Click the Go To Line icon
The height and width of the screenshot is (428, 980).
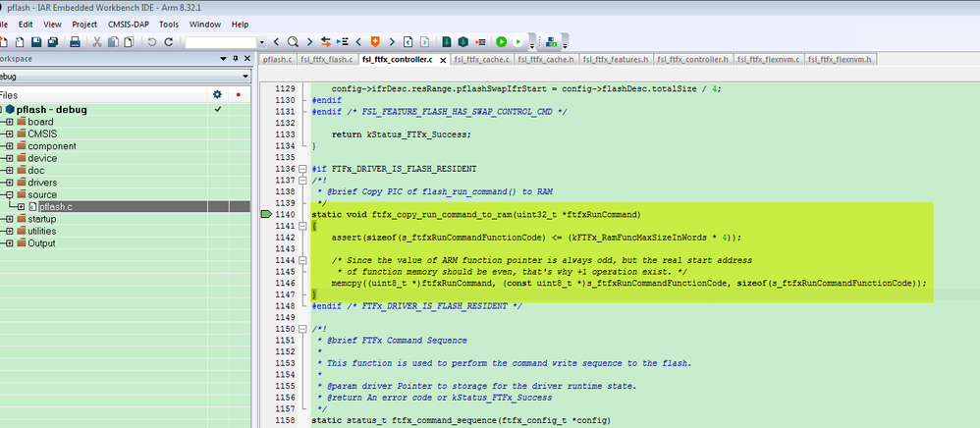[x=343, y=42]
